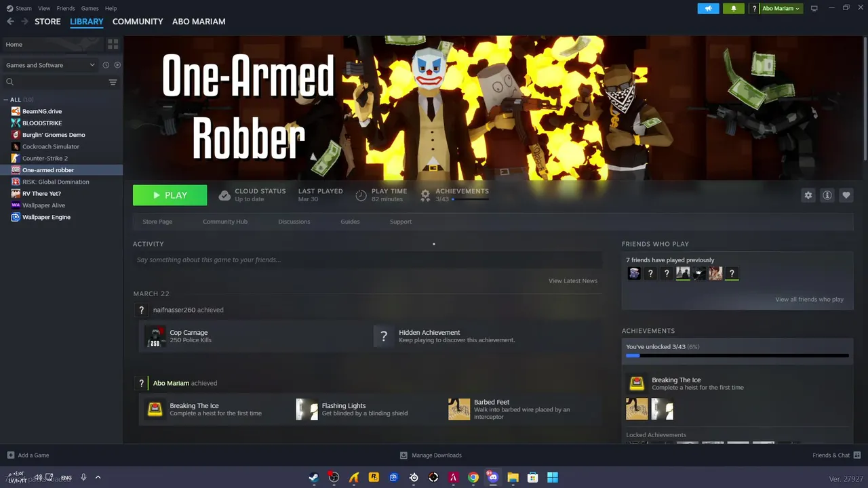Open the Friends menu
This screenshot has height=488, width=868.
(x=66, y=8)
